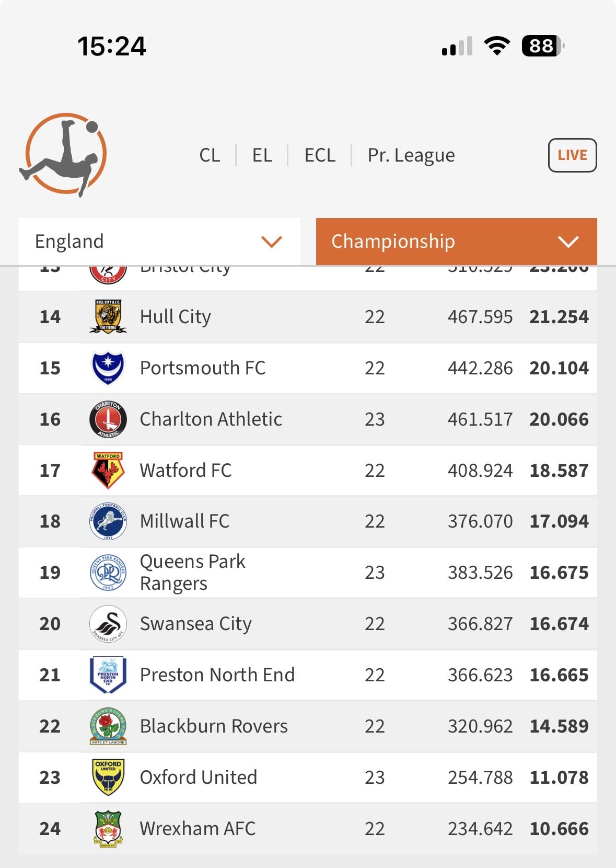
Task: Open Preston North End team name
Action: (217, 675)
